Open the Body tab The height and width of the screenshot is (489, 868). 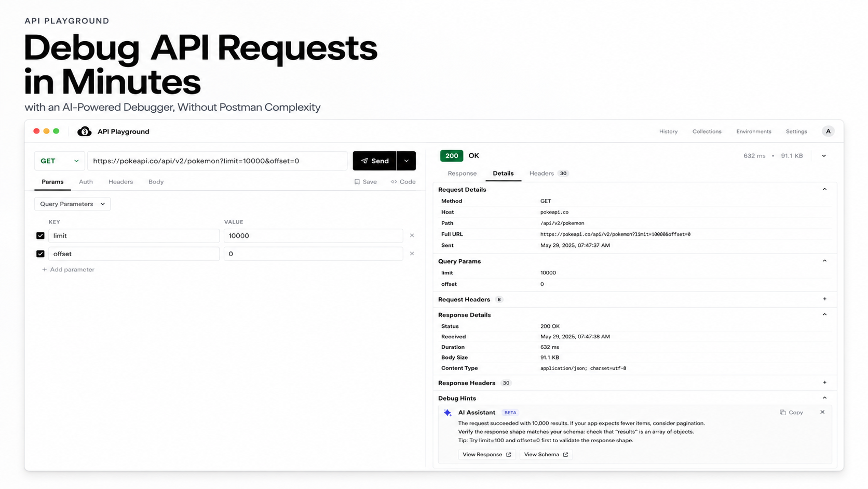coord(156,182)
